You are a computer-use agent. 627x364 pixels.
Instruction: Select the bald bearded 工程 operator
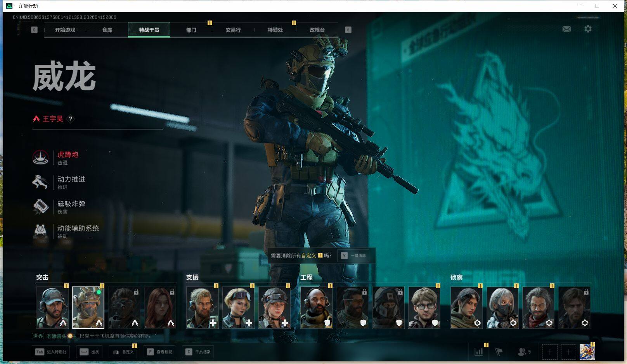point(317,307)
